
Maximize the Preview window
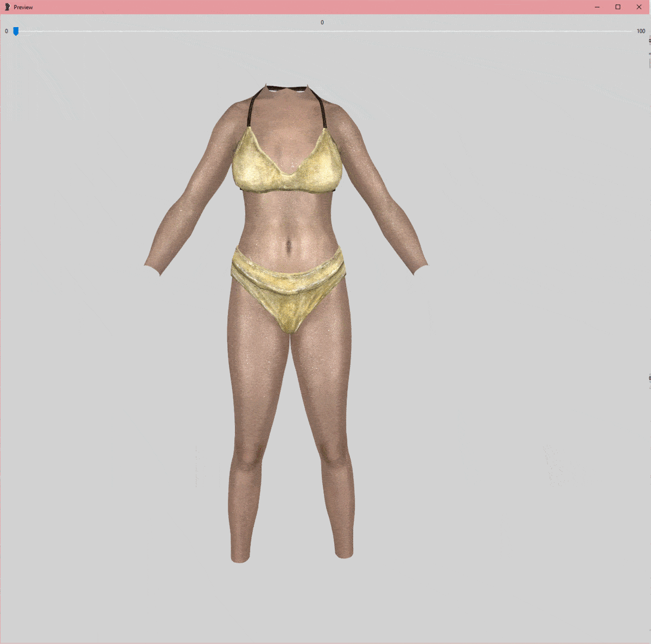pyautogui.click(x=618, y=7)
